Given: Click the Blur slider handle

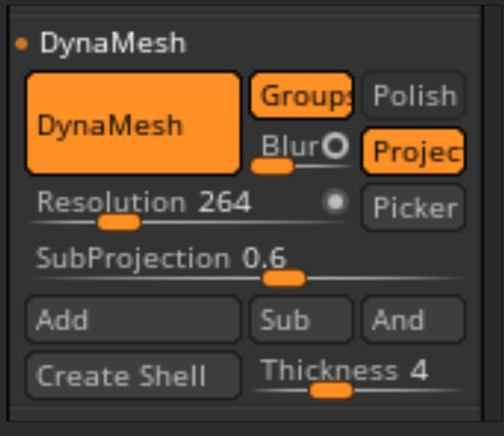Looking at the screenshot, I should point(272,166).
